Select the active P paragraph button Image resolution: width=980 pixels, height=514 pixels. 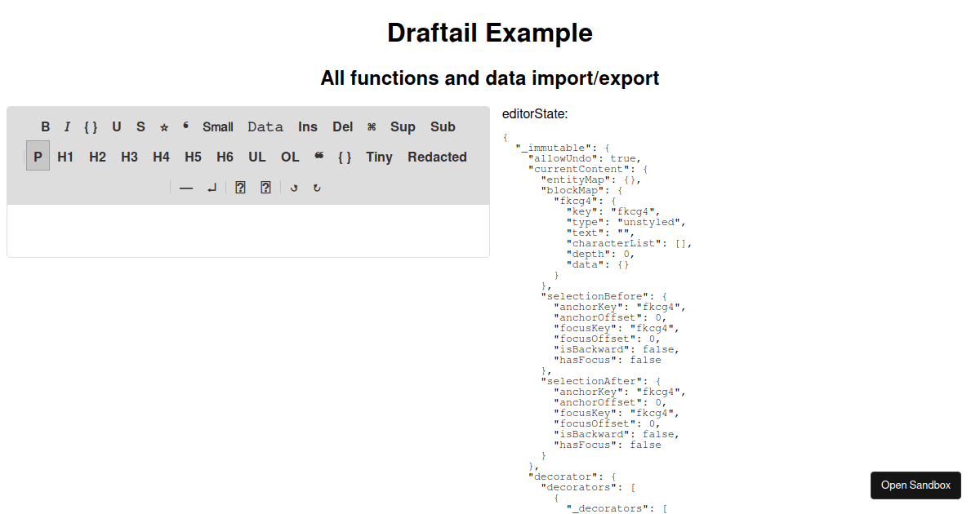coord(38,157)
